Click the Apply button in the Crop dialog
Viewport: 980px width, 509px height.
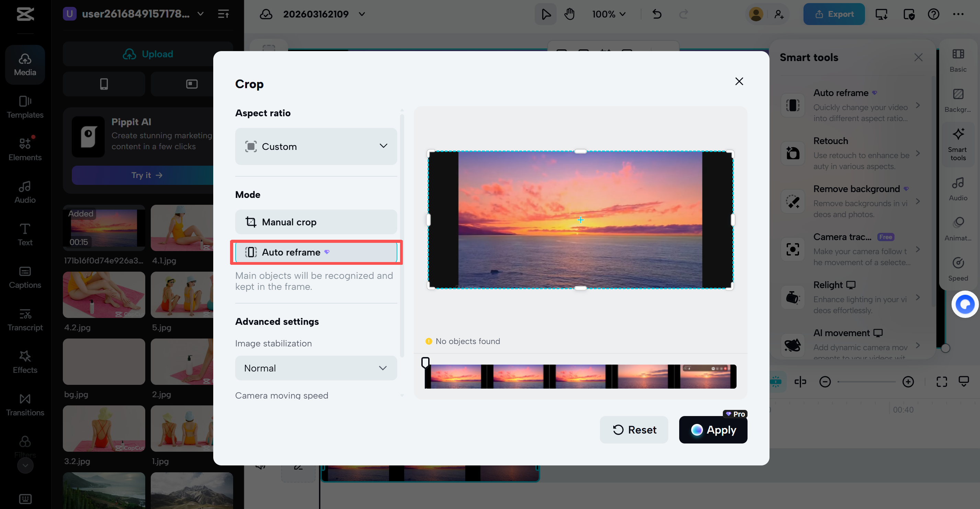pos(713,429)
